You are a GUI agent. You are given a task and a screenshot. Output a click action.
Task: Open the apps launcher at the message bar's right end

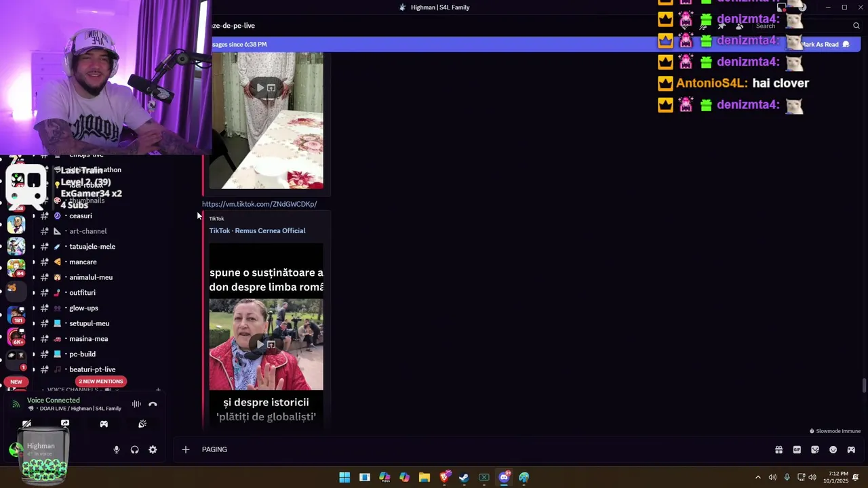pos(851,449)
